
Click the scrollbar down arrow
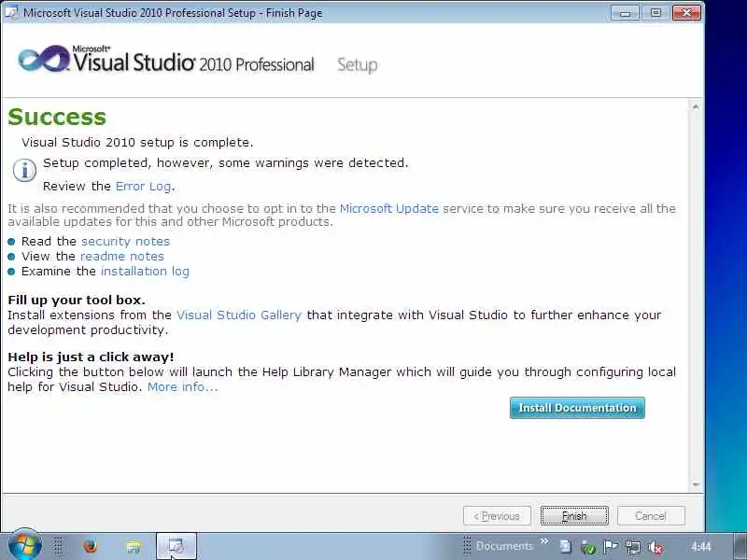[x=696, y=484]
